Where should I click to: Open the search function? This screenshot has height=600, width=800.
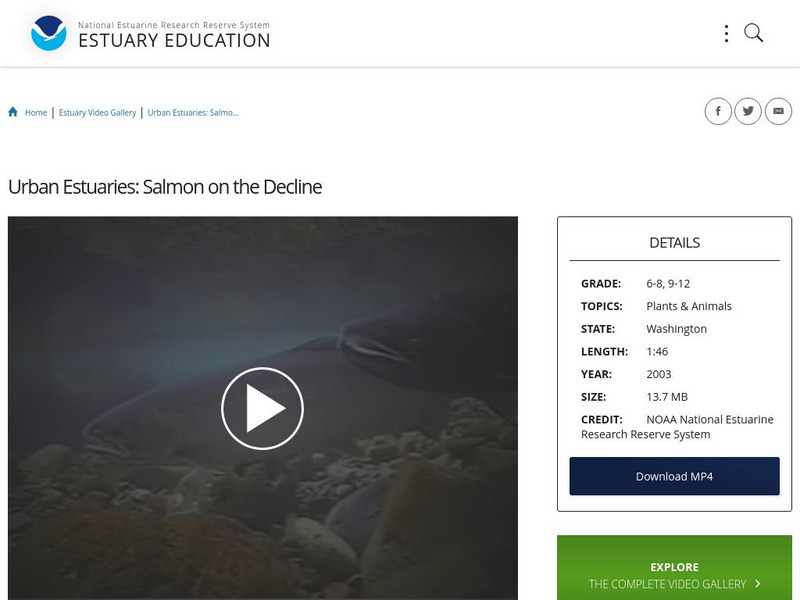point(751,32)
